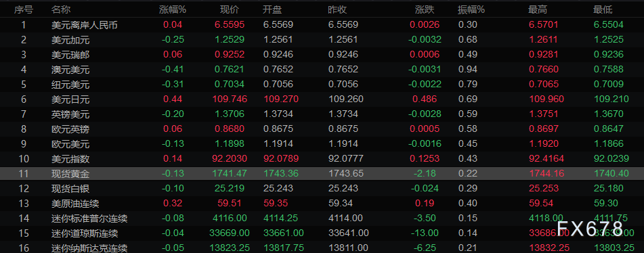Sort by 涨幅% column header
The width and height of the screenshot is (644, 253).
[173, 9]
